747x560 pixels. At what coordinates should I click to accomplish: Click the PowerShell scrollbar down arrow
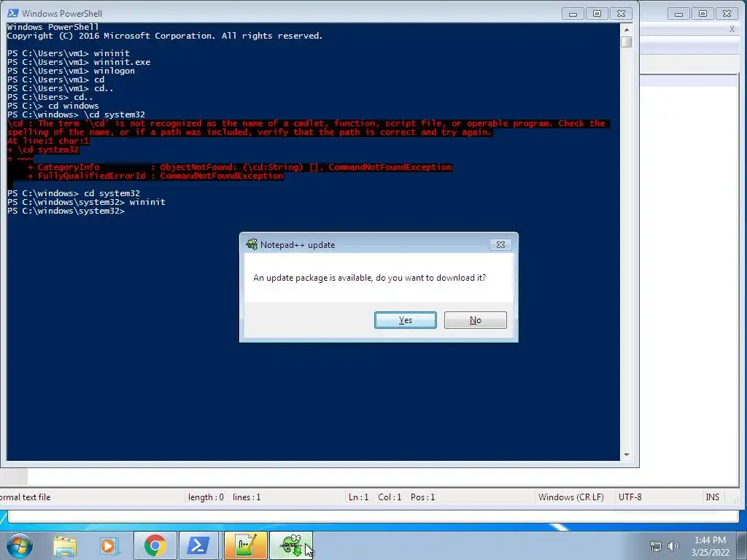pos(627,455)
